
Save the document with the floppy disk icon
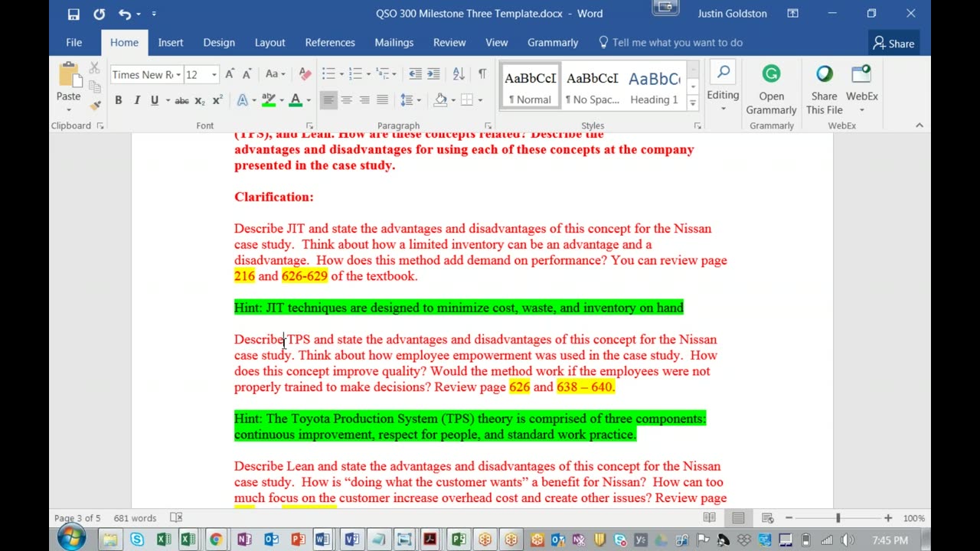point(73,14)
